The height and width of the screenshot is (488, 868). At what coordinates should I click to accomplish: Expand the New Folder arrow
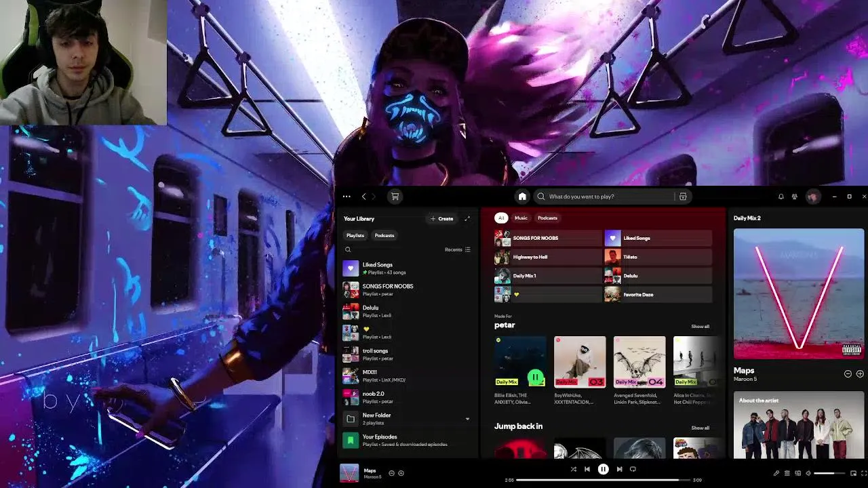[467, 419]
